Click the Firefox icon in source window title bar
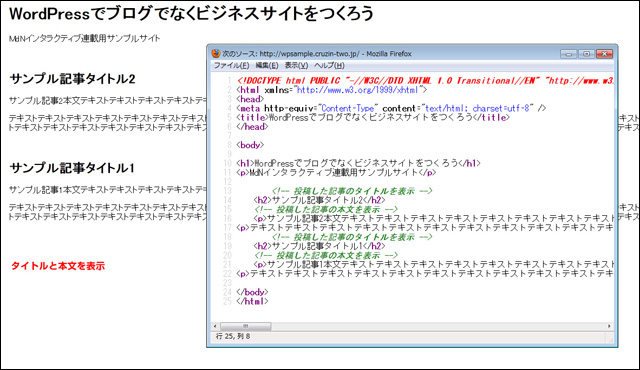This screenshot has width=640, height=370. coord(216,53)
